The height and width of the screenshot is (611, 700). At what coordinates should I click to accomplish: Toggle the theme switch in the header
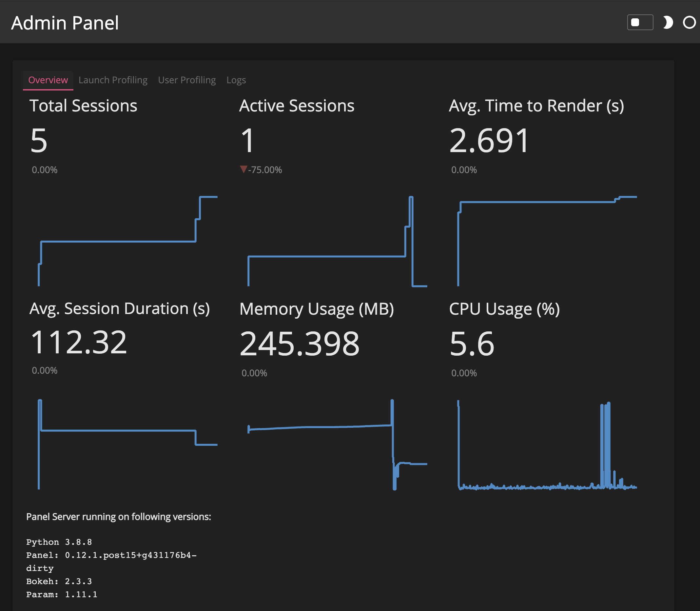coord(640,23)
